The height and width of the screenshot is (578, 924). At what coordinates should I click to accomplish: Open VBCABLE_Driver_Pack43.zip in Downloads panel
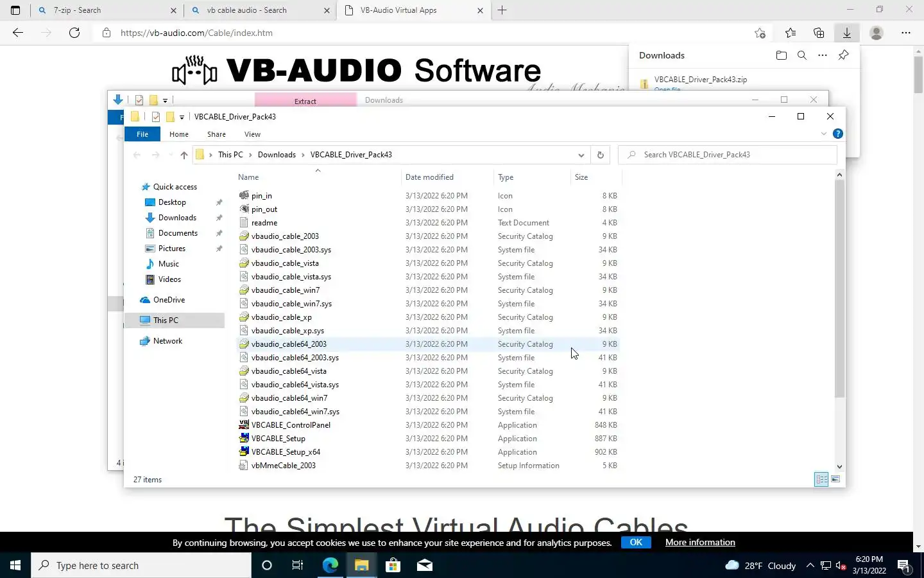click(x=700, y=80)
